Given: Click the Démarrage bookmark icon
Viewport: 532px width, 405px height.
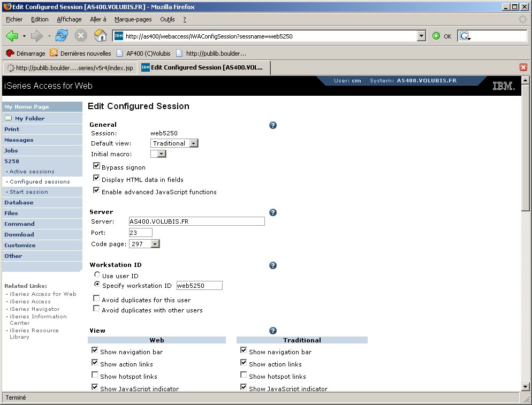Looking at the screenshot, I should [x=10, y=53].
